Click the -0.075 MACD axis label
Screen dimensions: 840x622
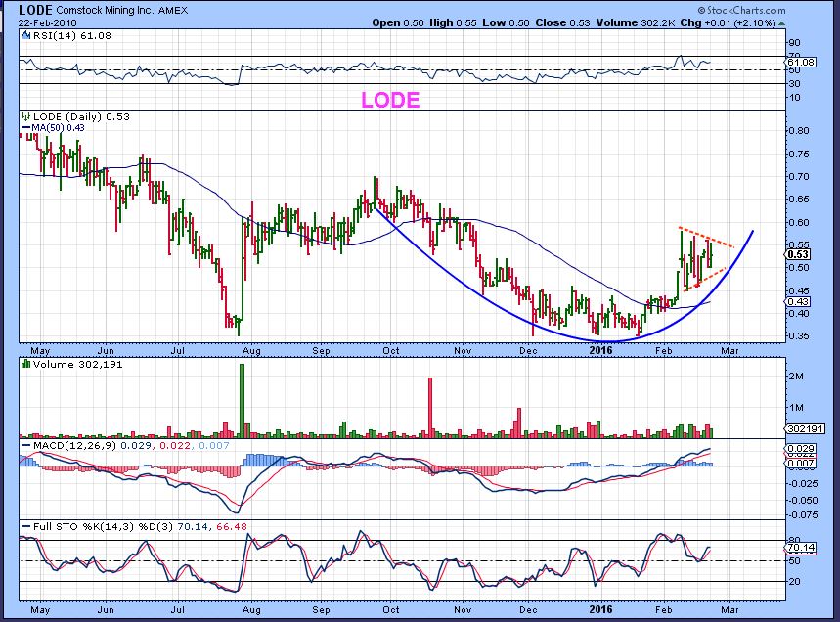pyautogui.click(x=803, y=514)
